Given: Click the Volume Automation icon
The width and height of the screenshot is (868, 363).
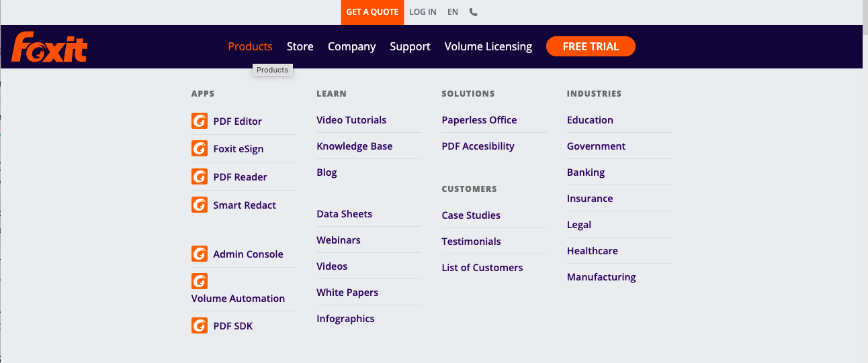Looking at the screenshot, I should (x=200, y=281).
